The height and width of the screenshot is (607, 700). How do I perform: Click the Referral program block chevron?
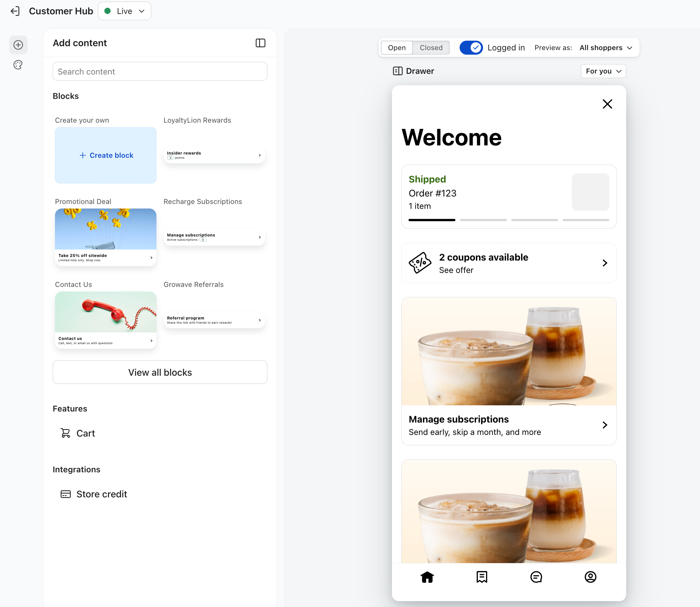point(260,320)
